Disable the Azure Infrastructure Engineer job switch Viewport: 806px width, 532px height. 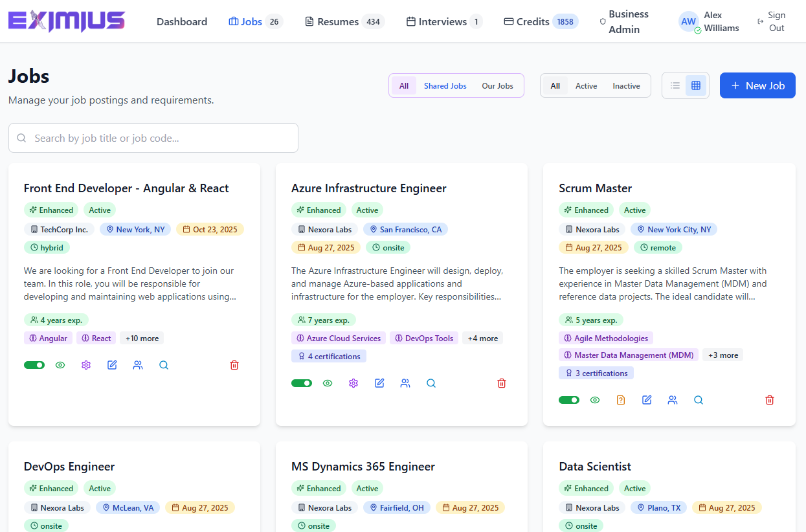(x=302, y=383)
